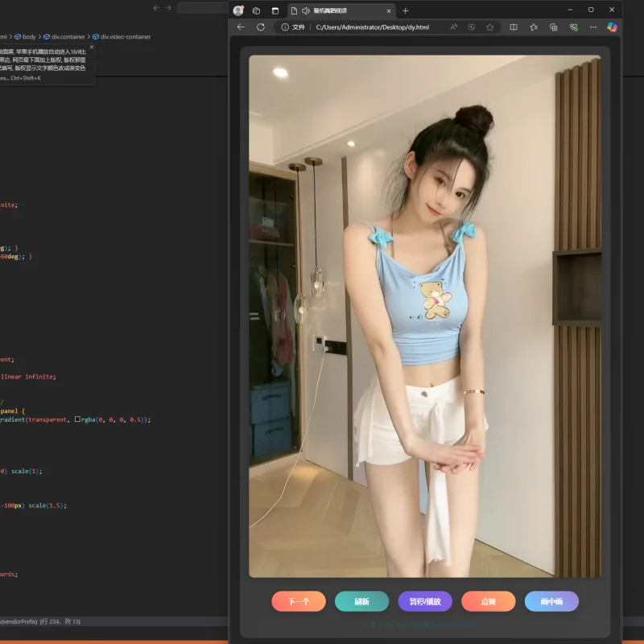Open Browser essentials heart icon

pos(574,27)
